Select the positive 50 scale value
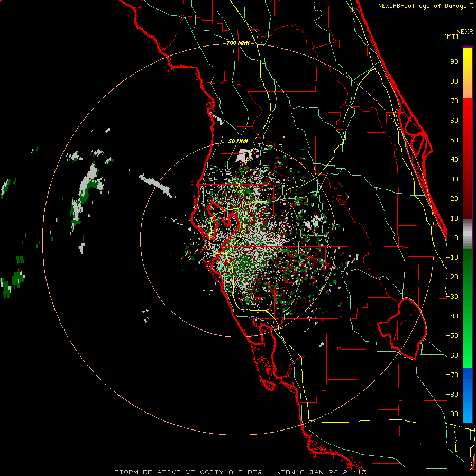Screen dimensions: 476x476 [454, 140]
